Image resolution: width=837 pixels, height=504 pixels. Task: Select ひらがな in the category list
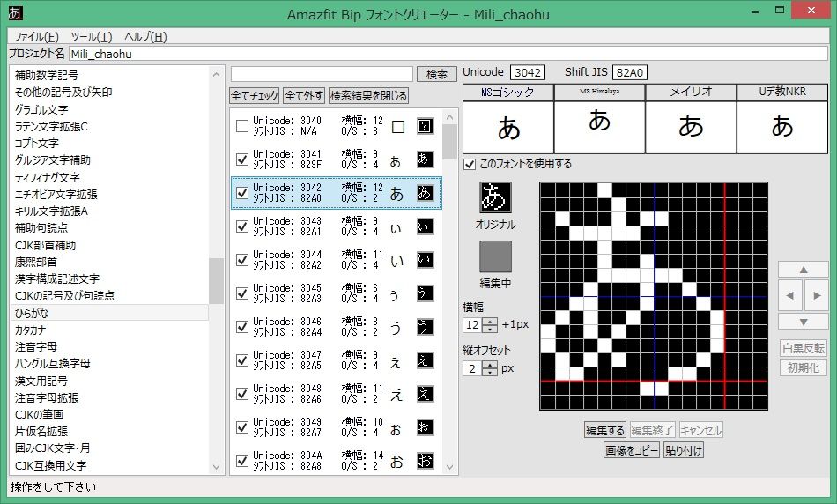[109, 313]
